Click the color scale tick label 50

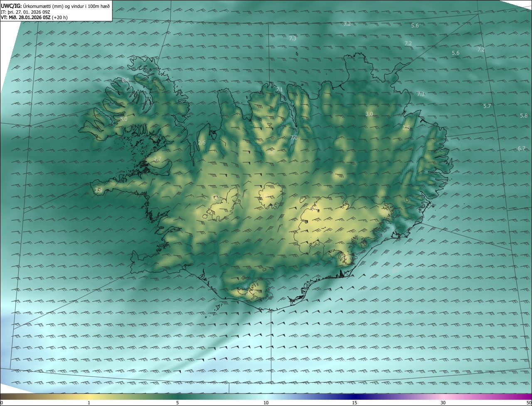coord(529,403)
